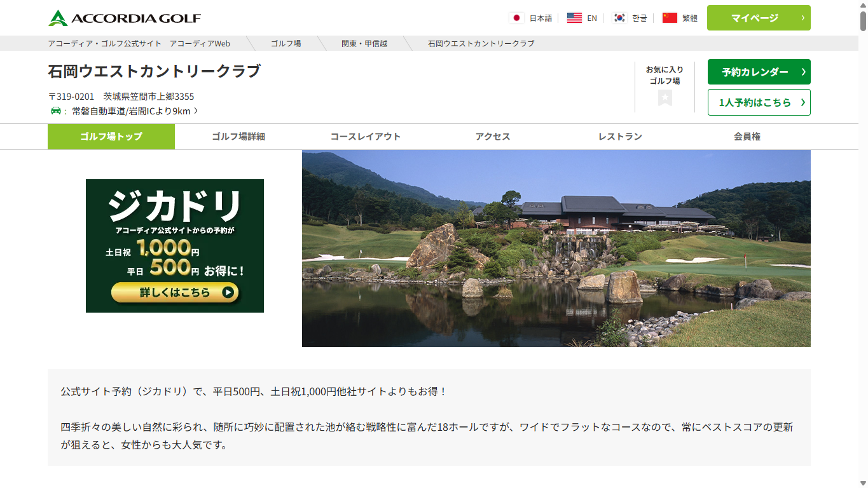
Task: Toggle the favorite golf course bookmark icon
Action: tap(665, 98)
